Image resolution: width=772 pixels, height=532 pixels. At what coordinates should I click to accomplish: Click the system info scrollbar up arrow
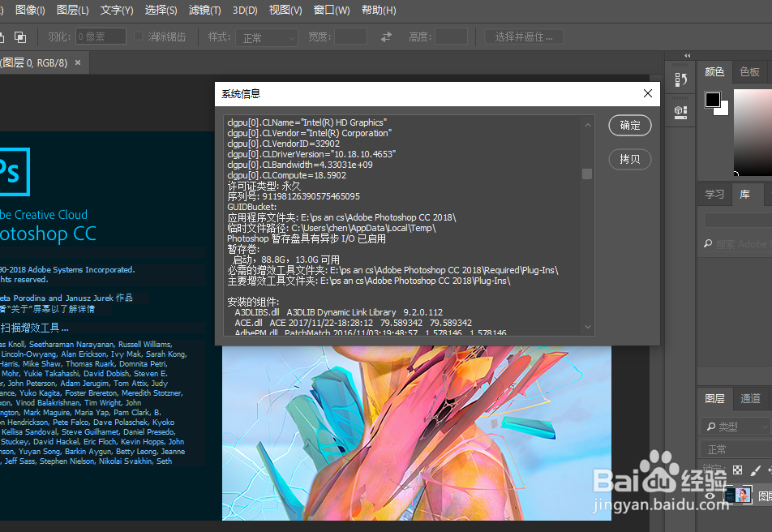587,125
